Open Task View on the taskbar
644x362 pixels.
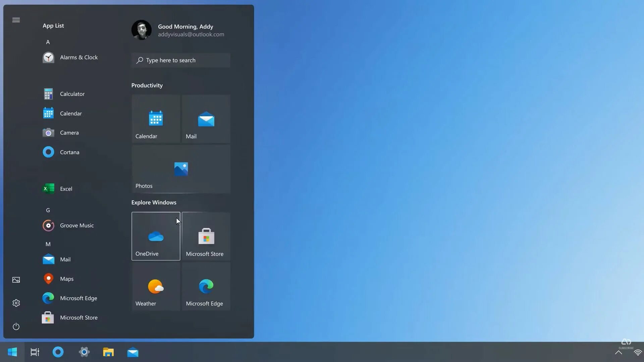[x=35, y=352]
